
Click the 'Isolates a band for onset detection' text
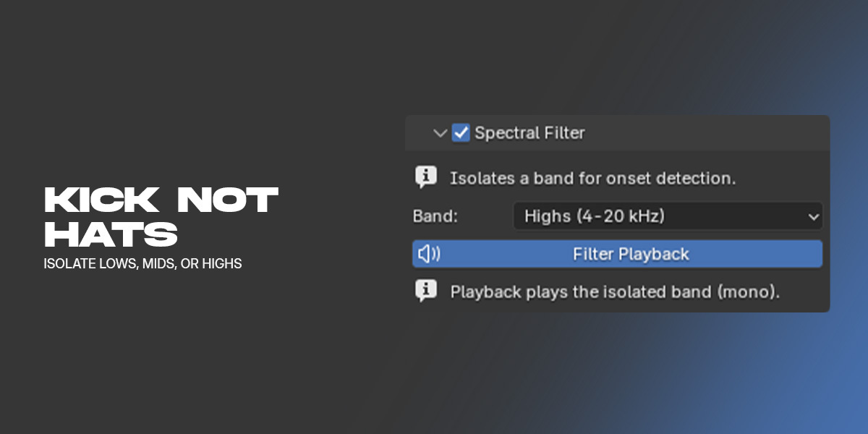[x=592, y=178]
